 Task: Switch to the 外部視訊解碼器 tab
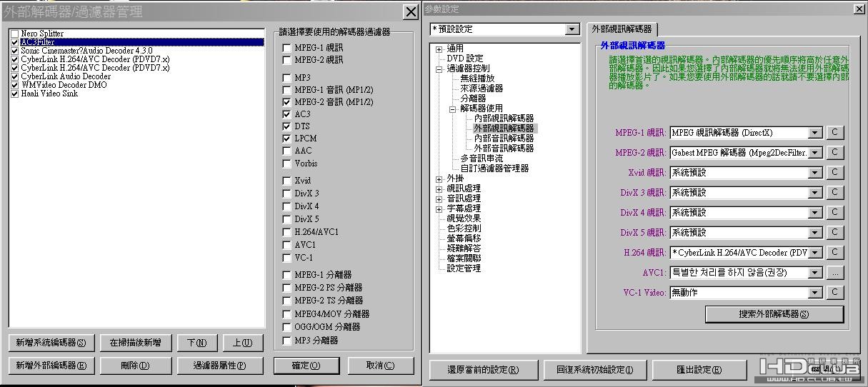pos(622,29)
